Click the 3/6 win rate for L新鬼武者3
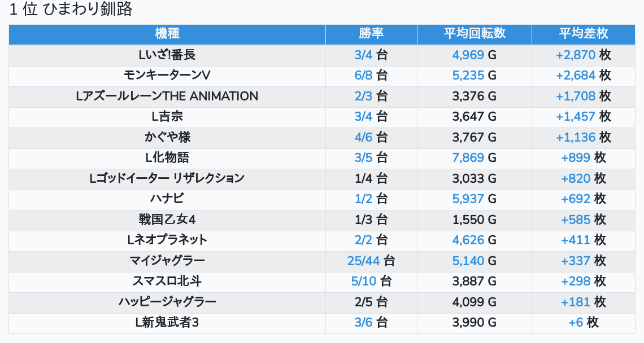 (x=364, y=322)
